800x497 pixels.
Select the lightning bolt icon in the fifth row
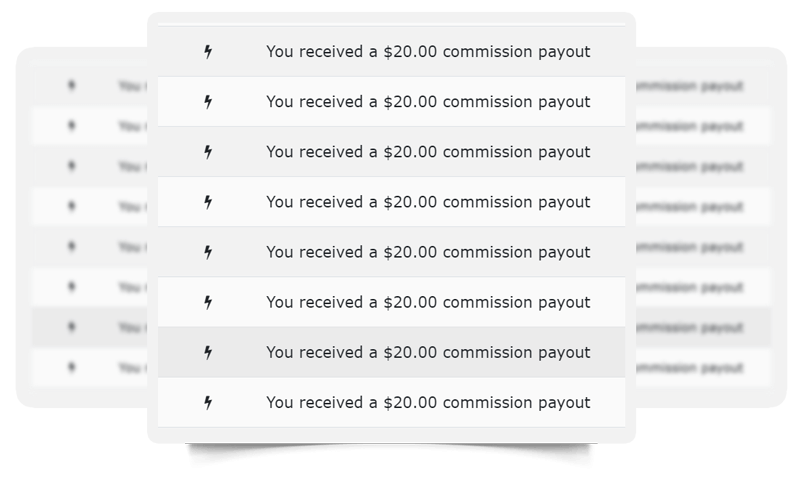coord(208,252)
